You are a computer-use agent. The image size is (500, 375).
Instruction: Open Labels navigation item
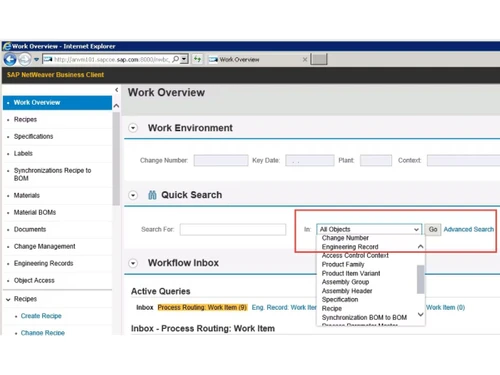(23, 153)
